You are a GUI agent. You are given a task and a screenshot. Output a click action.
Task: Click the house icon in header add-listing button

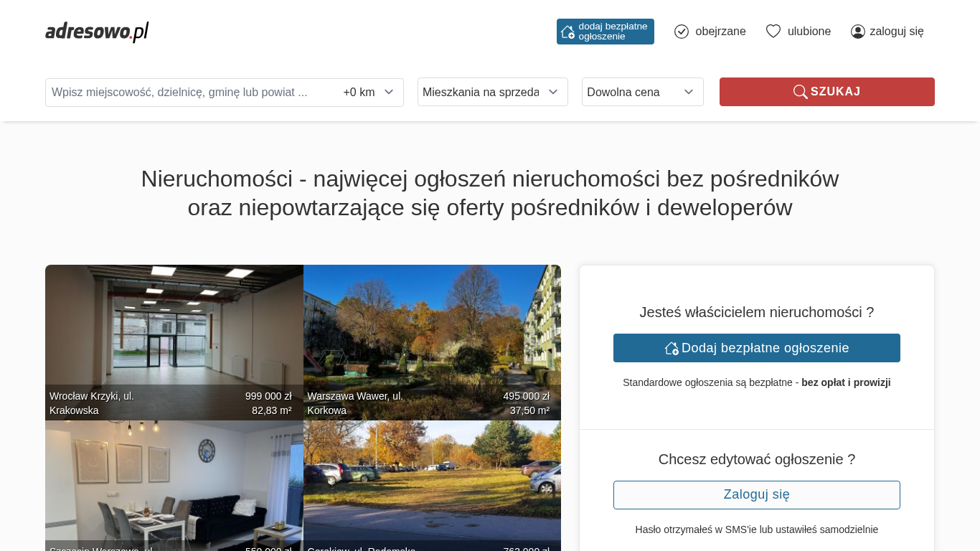click(567, 32)
